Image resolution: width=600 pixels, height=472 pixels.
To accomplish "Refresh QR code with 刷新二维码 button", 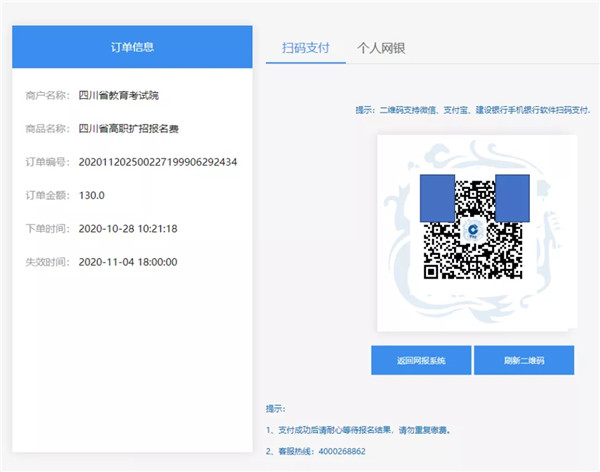I will 524,360.
